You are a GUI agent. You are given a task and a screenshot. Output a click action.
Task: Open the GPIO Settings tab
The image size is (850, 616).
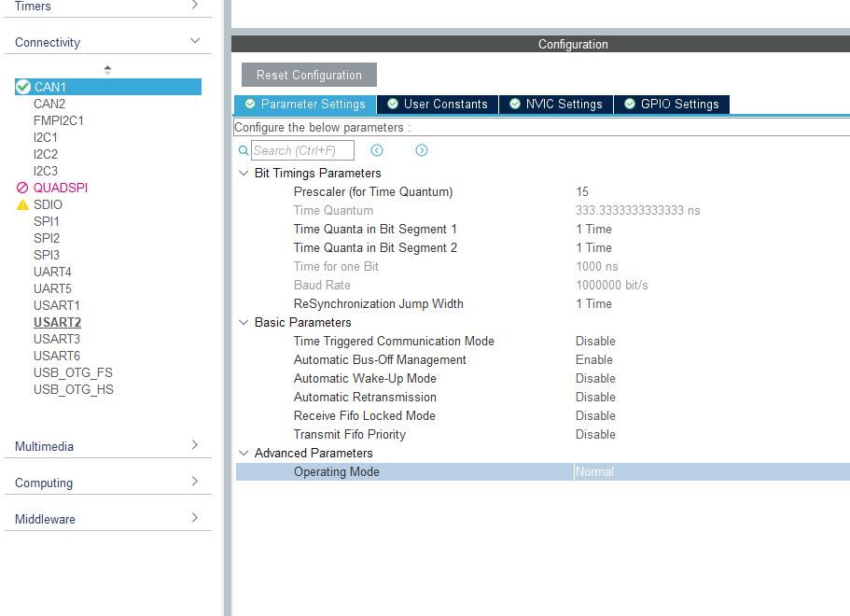pos(672,105)
